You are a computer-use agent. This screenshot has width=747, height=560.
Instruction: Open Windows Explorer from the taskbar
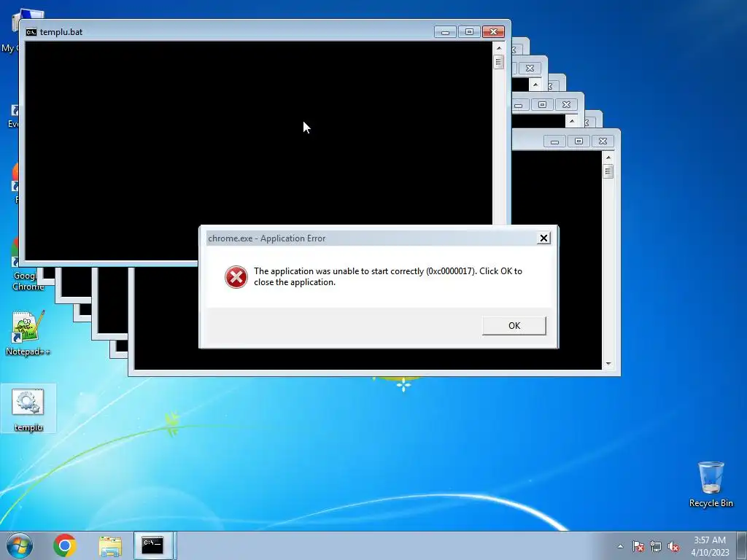(110, 546)
